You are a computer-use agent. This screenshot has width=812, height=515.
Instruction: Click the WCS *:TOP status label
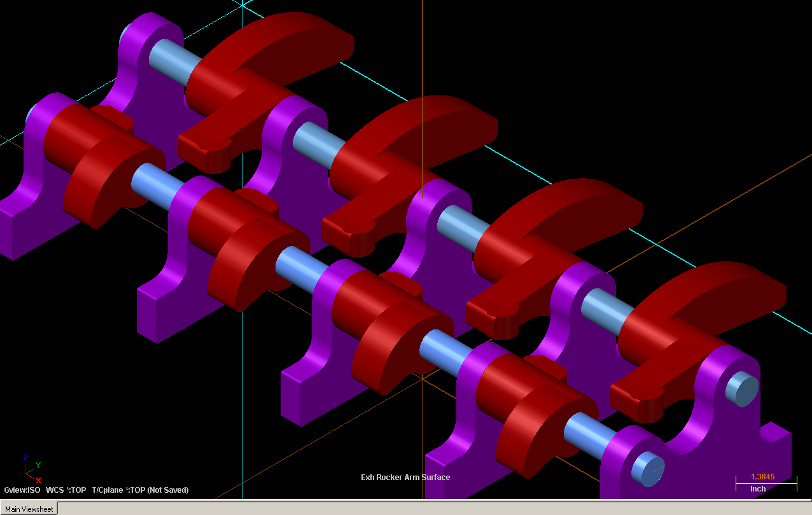point(66,490)
